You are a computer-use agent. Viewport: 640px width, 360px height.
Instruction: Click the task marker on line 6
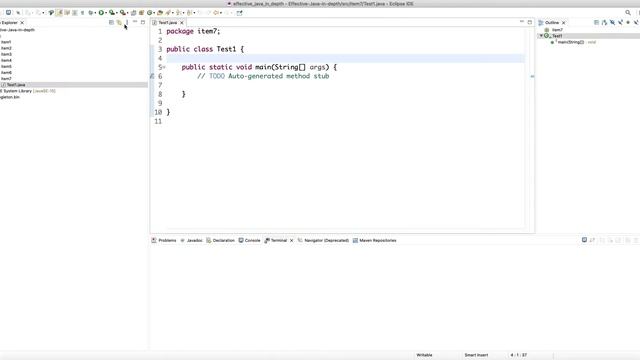point(152,76)
